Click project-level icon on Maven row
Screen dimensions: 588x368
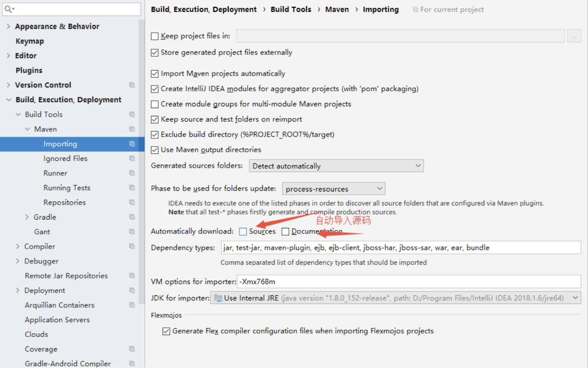(132, 129)
